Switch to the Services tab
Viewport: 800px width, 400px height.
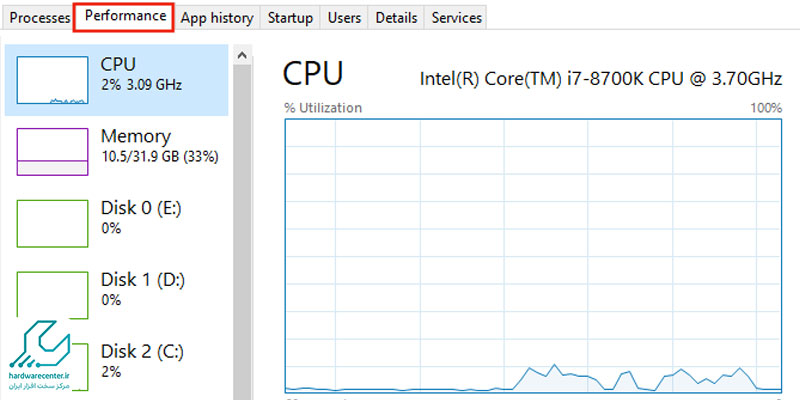(456, 18)
